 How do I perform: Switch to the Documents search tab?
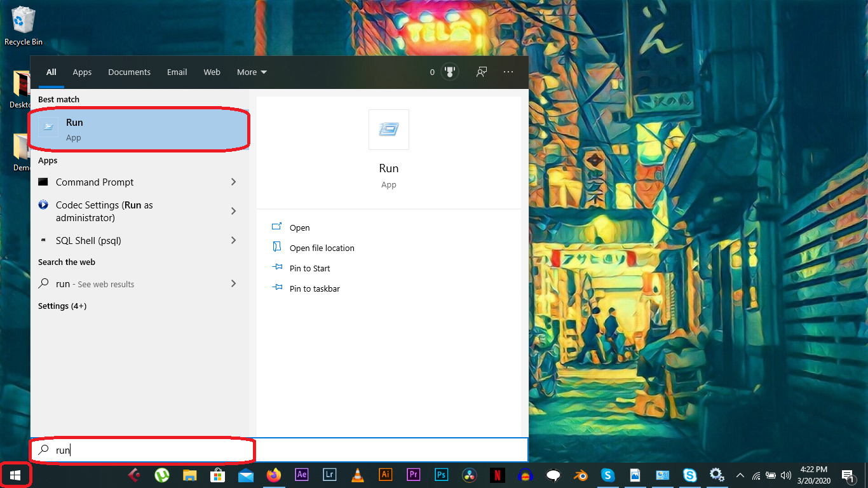coord(129,72)
